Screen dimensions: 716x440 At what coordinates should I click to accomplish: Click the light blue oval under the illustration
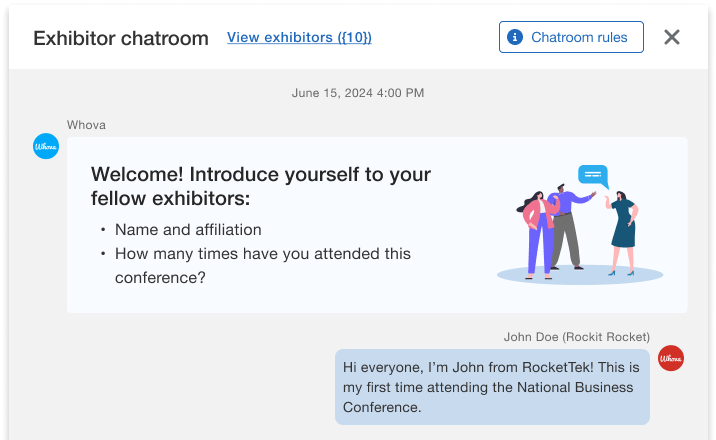click(580, 274)
